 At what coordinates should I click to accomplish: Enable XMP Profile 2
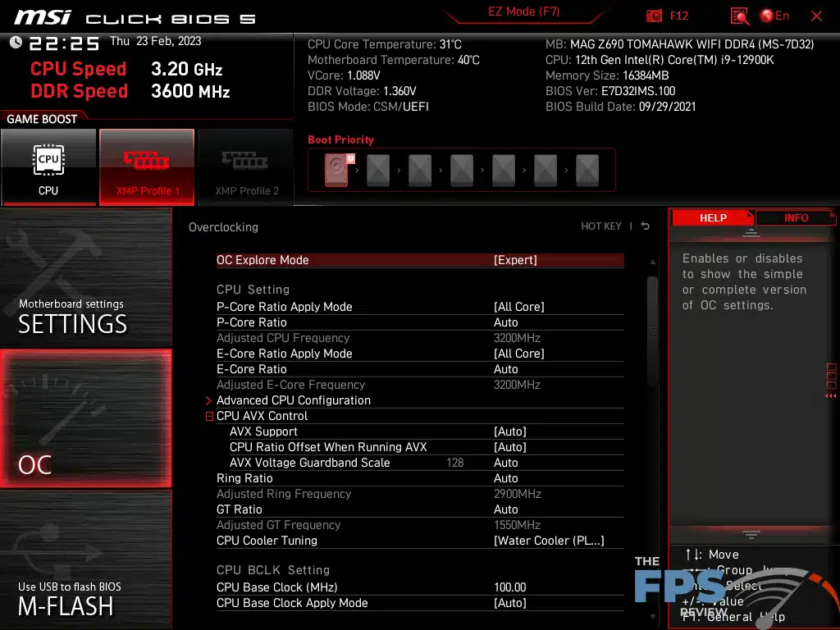(246, 167)
